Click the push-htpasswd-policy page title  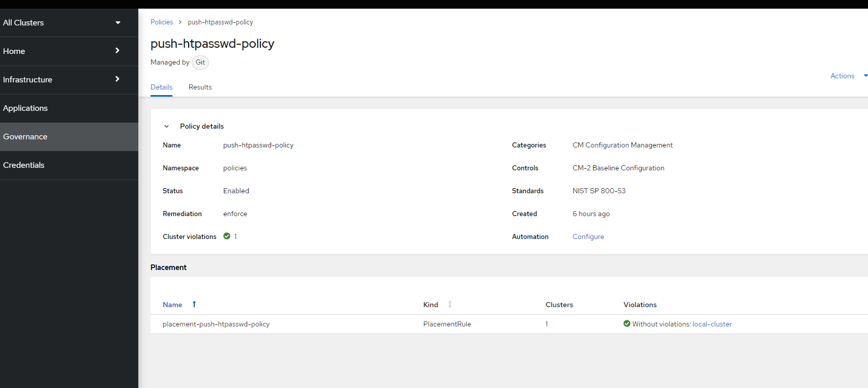pyautogui.click(x=212, y=44)
